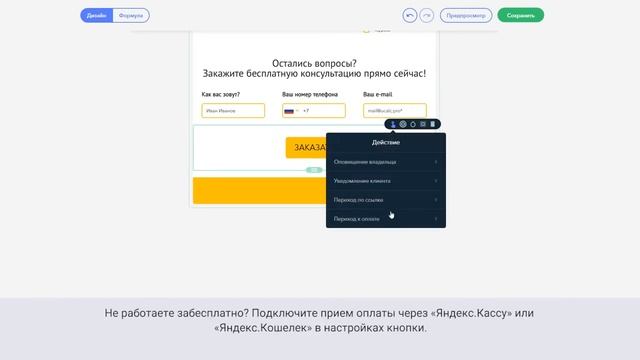Click the small green handle below the button block

coord(314,170)
